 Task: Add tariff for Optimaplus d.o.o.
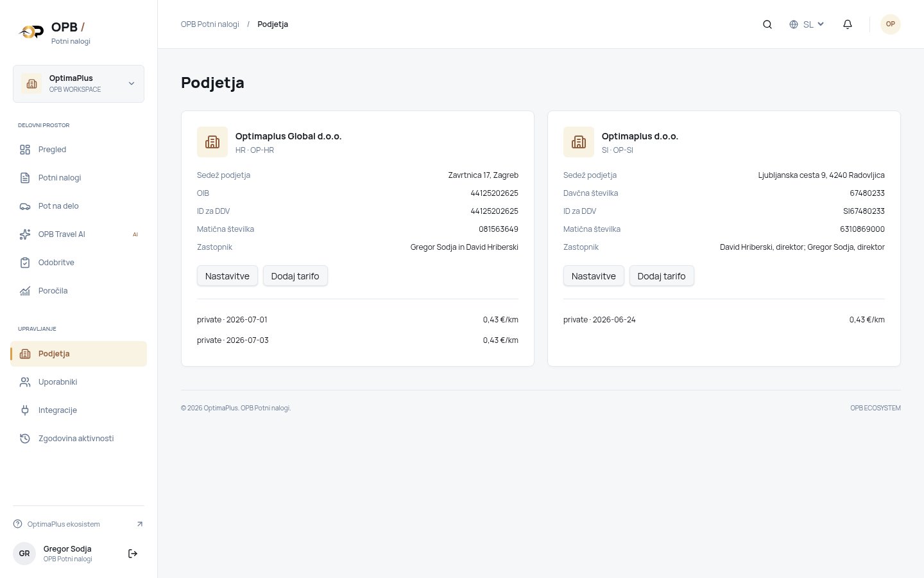[662, 276]
